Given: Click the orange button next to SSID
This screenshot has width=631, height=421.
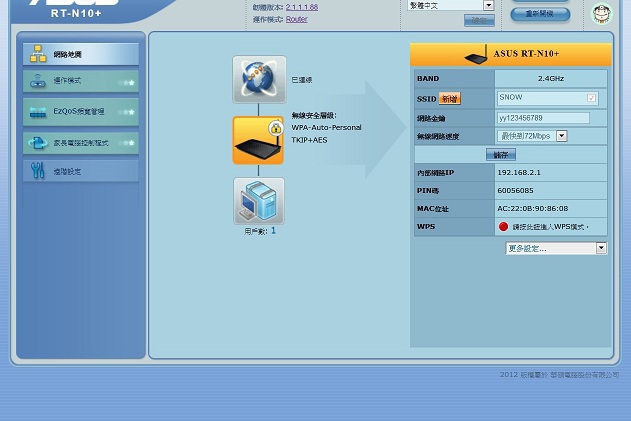Looking at the screenshot, I should click(450, 99).
